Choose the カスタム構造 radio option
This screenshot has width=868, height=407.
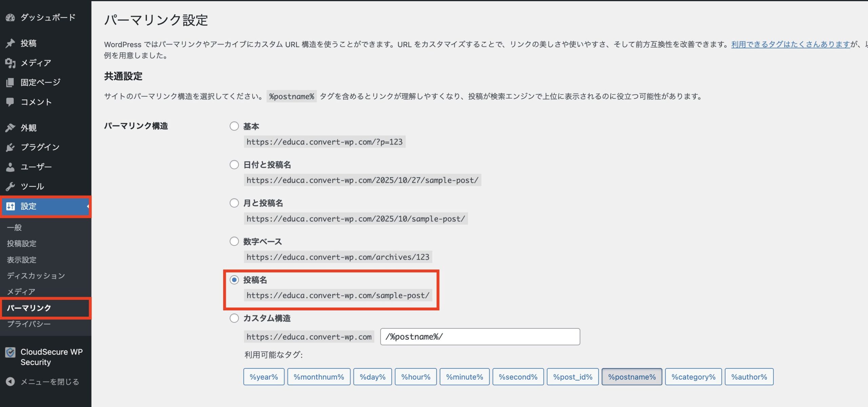click(x=234, y=318)
